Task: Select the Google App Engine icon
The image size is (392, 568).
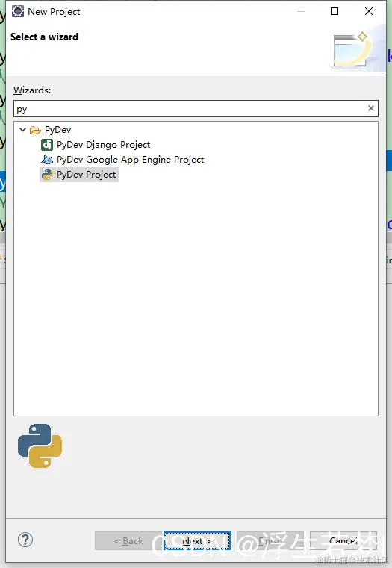Action: pos(47,160)
